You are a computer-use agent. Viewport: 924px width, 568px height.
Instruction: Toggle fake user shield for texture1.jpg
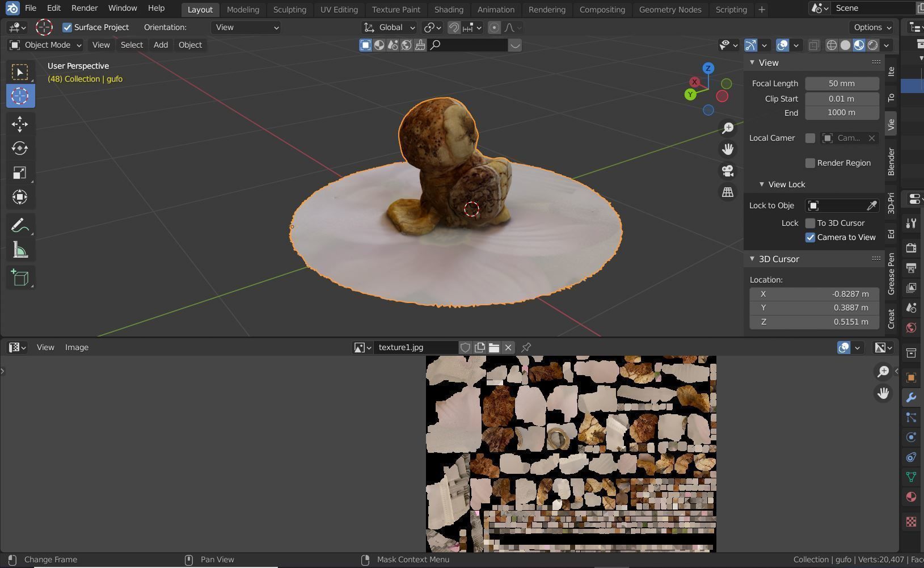tap(465, 347)
